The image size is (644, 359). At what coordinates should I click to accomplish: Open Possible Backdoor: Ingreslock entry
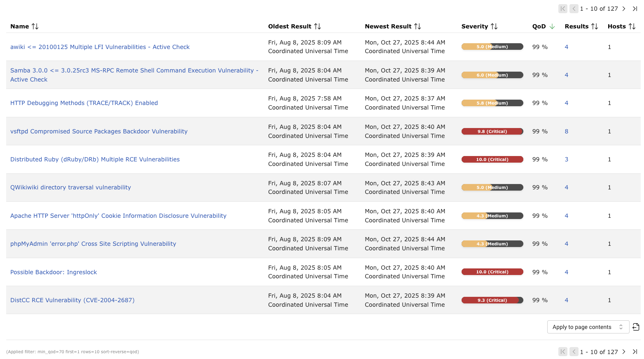click(54, 272)
